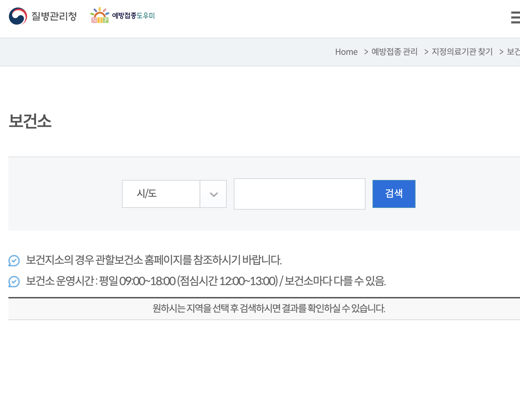This screenshot has width=520, height=420.
Task: Navigate to Home via the breadcrumb
Action: point(346,52)
